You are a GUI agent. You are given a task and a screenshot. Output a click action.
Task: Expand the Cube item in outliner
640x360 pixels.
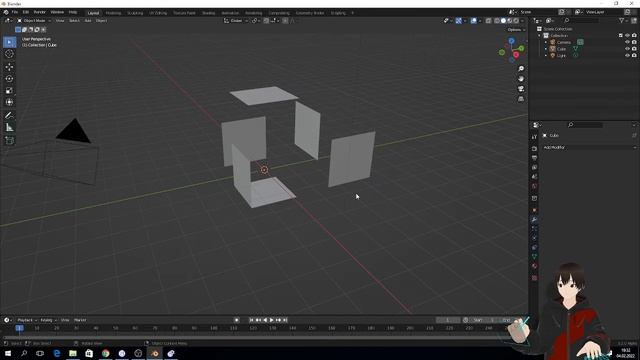tap(546, 49)
